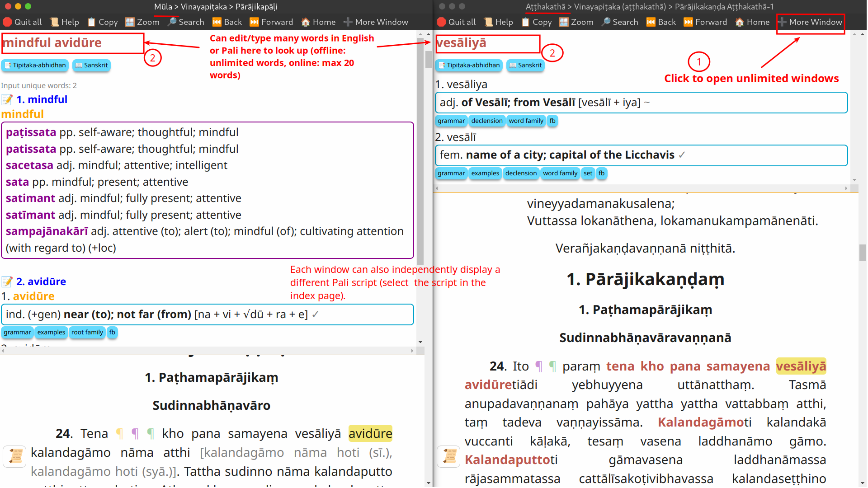Open Zoom in the left window toolbar
868x488 pixels.
142,22
